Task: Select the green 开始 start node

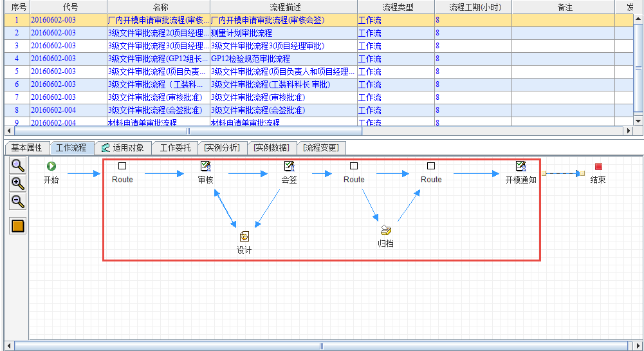Action: pos(51,166)
